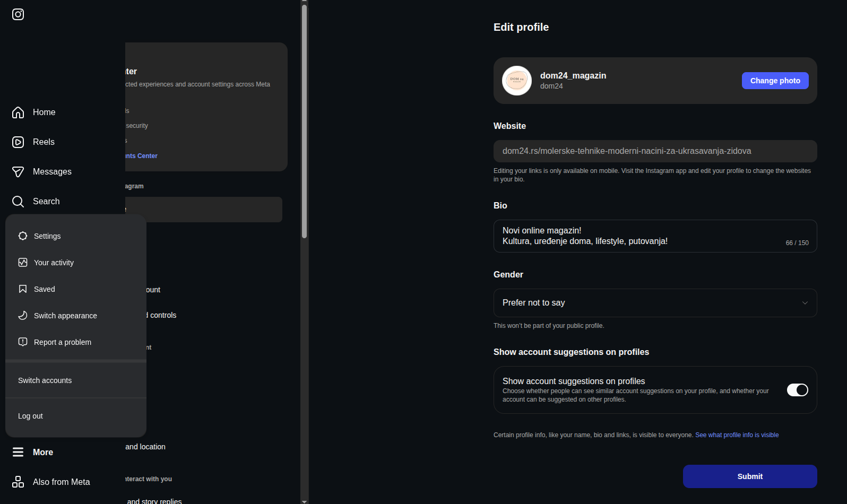Open Reels from the sidebar icon
The image size is (847, 504).
18,142
